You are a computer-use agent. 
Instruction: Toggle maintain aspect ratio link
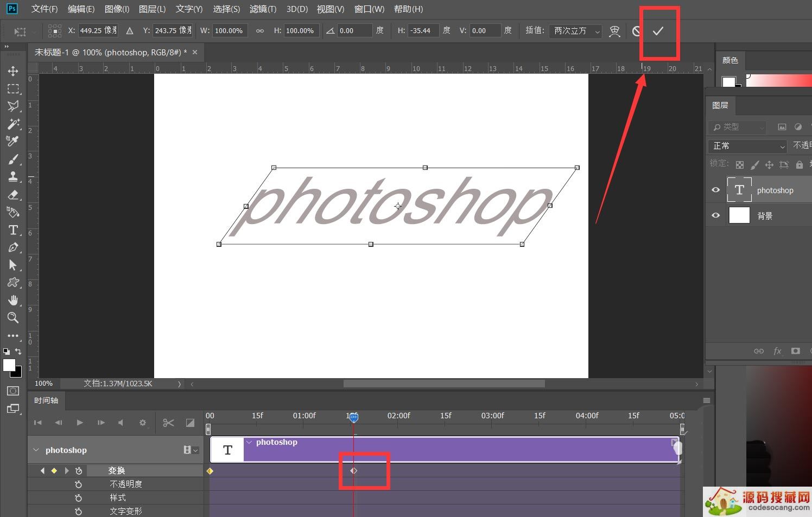(x=260, y=31)
